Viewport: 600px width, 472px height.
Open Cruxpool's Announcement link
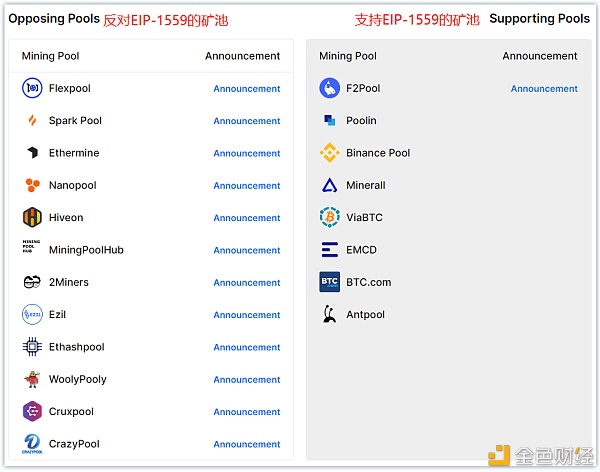click(x=247, y=412)
